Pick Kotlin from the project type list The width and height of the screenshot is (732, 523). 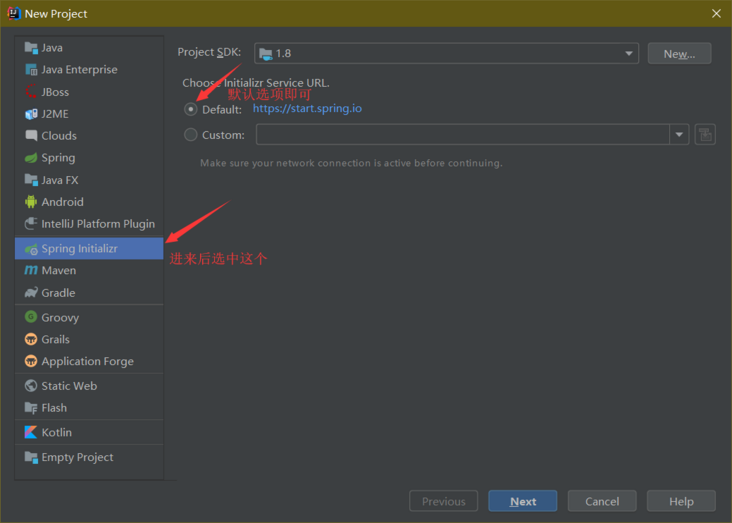(89, 432)
